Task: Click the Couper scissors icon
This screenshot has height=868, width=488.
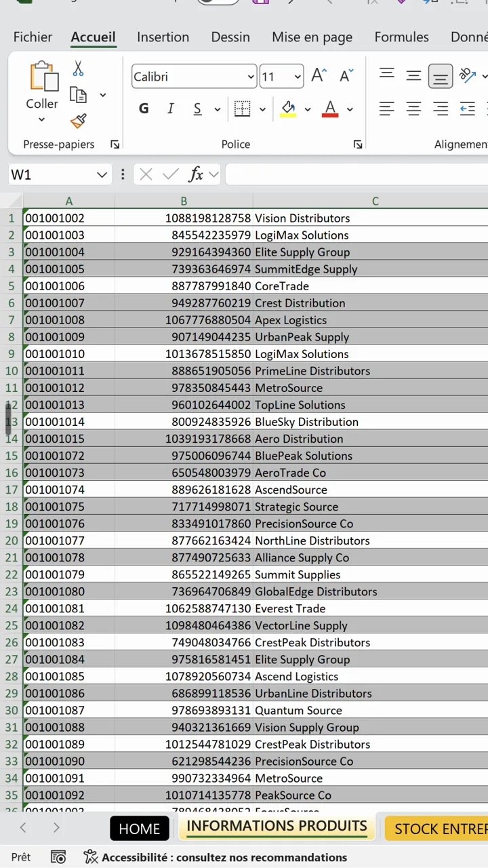Action: tap(78, 68)
